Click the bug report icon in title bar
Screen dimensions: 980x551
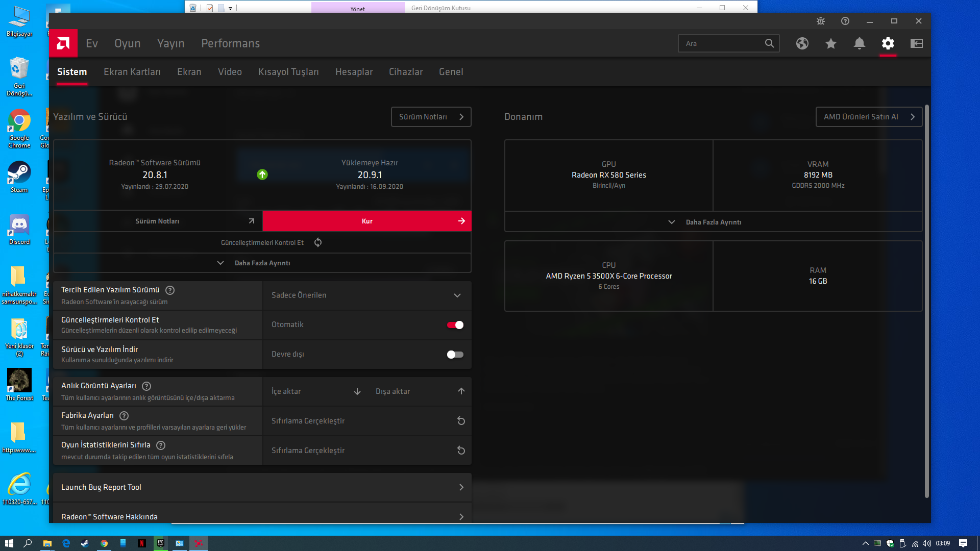coord(821,21)
